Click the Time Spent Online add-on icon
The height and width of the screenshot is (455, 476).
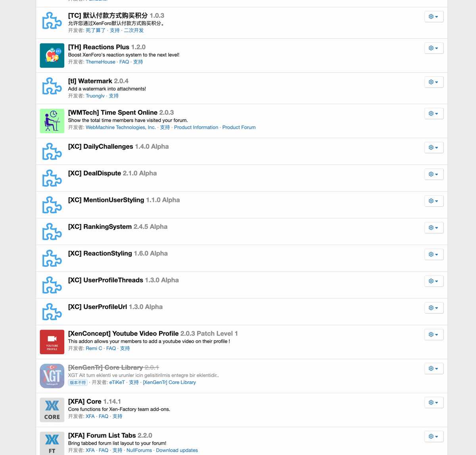point(52,121)
